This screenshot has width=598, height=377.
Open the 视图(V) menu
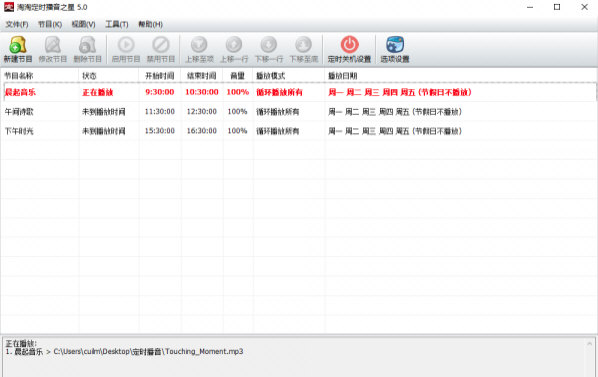click(84, 24)
